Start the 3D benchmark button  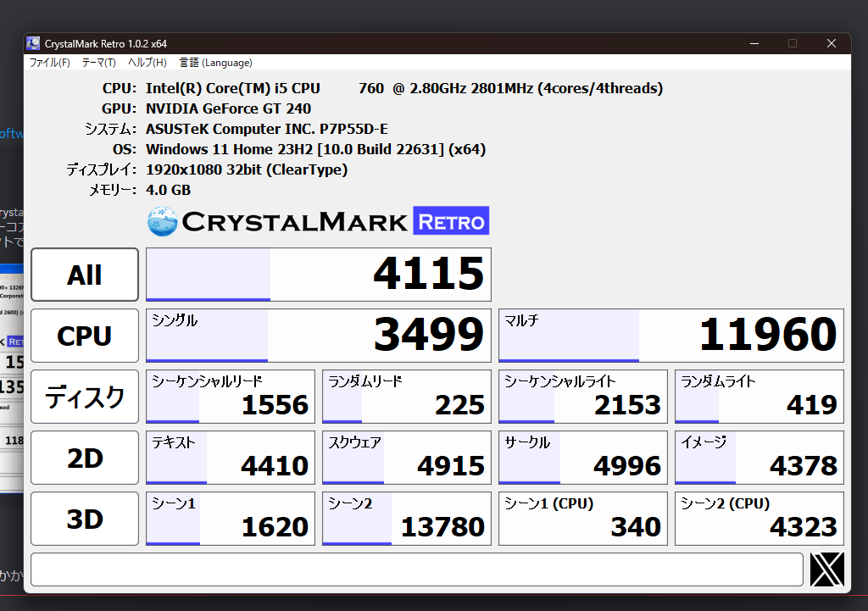[85, 519]
